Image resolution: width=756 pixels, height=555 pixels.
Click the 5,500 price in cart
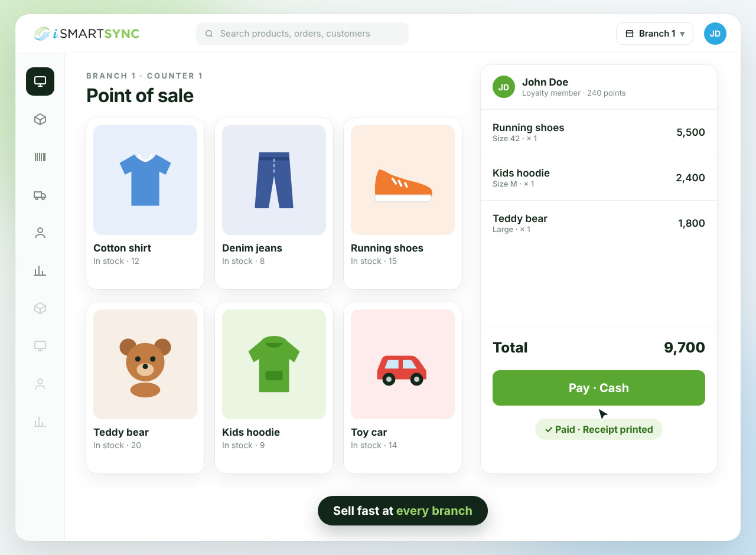tap(690, 132)
